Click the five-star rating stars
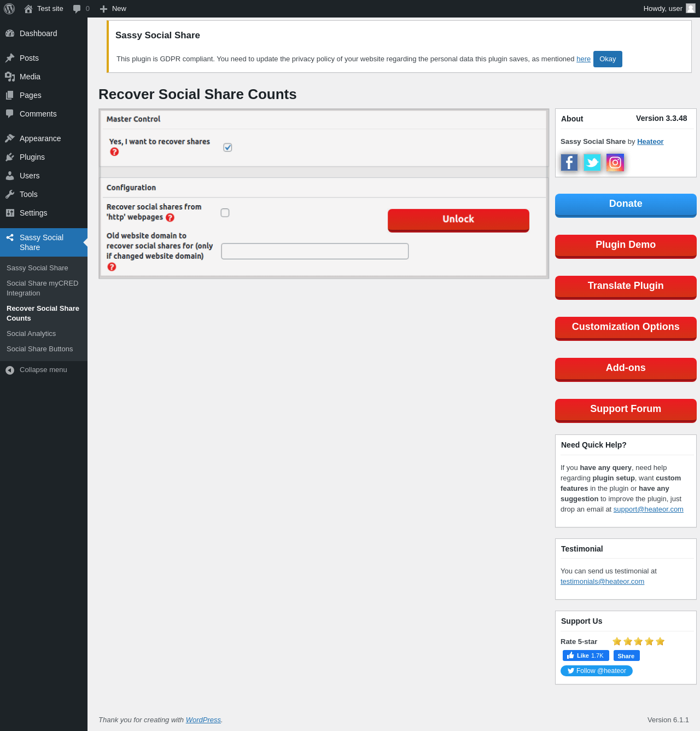The width and height of the screenshot is (700, 731). tap(638, 641)
